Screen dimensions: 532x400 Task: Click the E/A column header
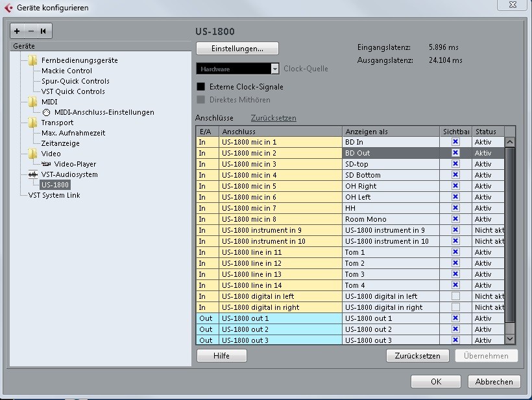pyautogui.click(x=208, y=132)
